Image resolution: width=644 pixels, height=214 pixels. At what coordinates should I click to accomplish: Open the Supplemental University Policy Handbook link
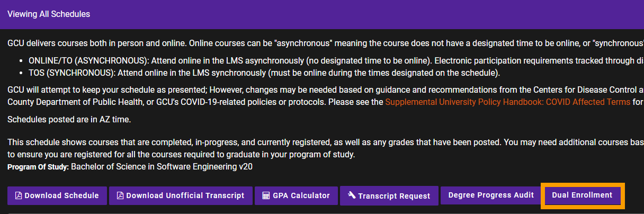click(507, 102)
